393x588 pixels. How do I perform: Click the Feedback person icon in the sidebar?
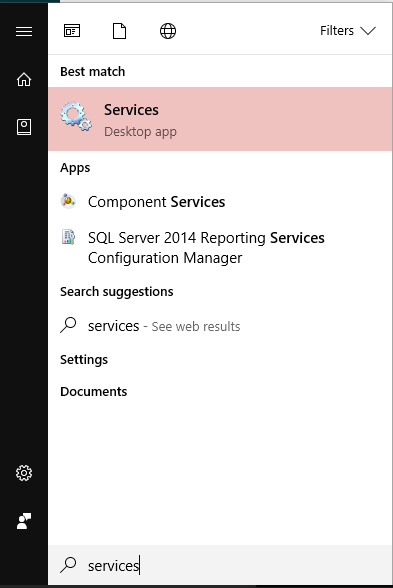[x=24, y=521]
